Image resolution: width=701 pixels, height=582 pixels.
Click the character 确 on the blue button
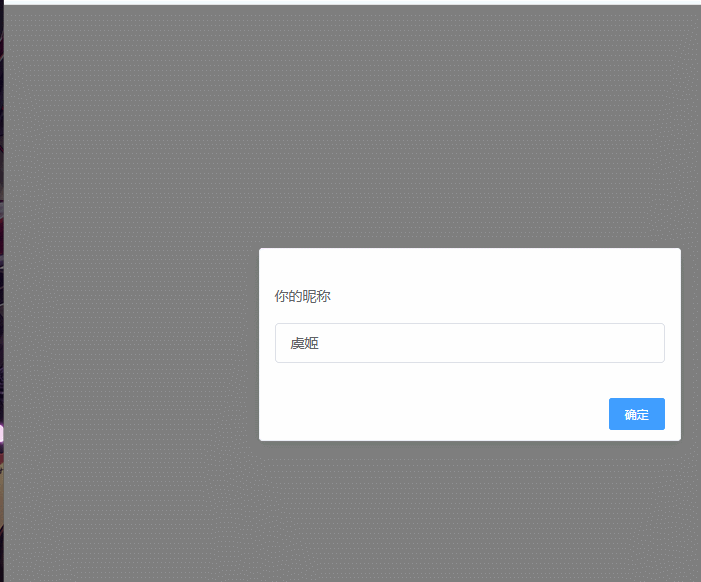tap(630, 414)
